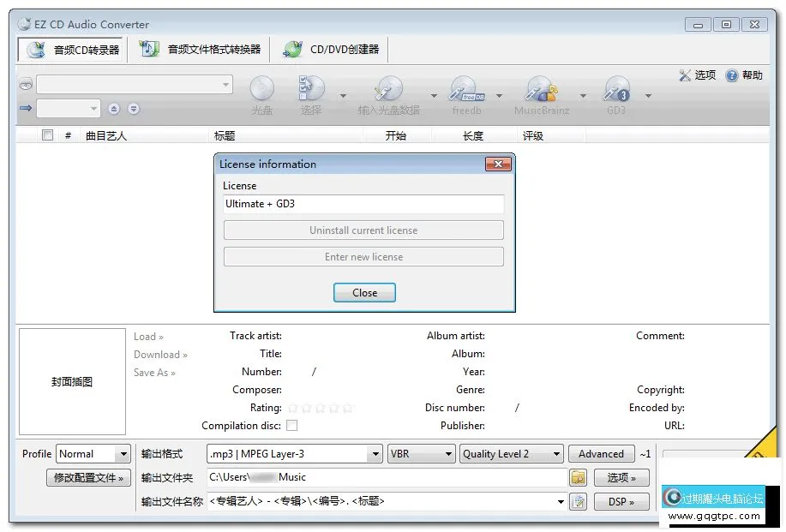Open Help via the question mark icon
The height and width of the screenshot is (532, 786).
(732, 75)
